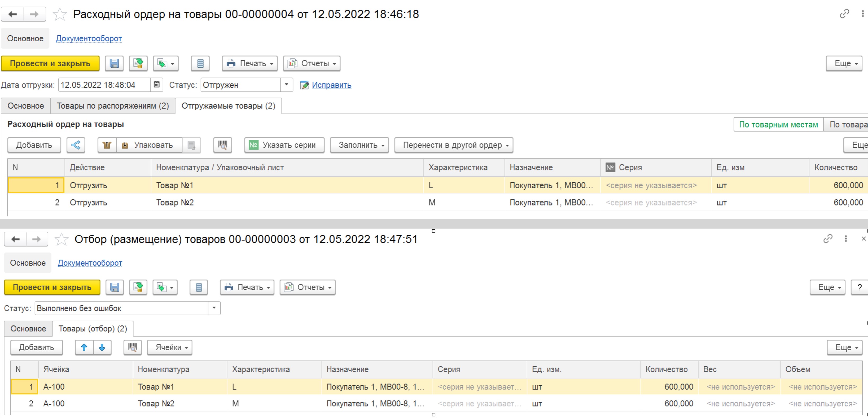Click the document movements list icon in Расходный ордер
This screenshot has width=868, height=419.
click(200, 63)
